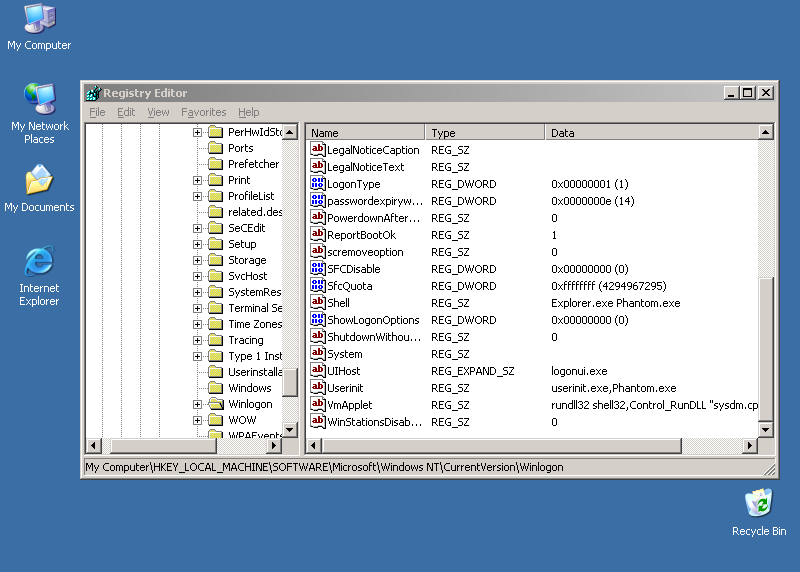
Task: Select the LegalNoticeCaption string value icon
Action: (317, 150)
